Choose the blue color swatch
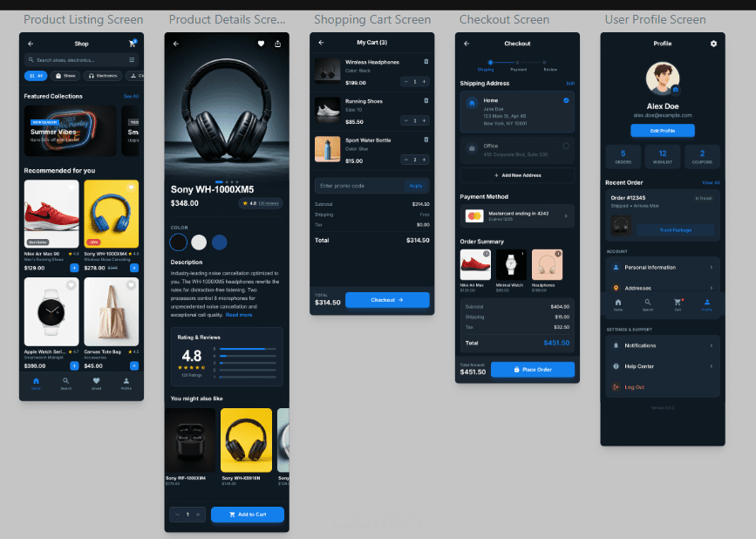Screen dimensions: 756x539 coord(220,242)
